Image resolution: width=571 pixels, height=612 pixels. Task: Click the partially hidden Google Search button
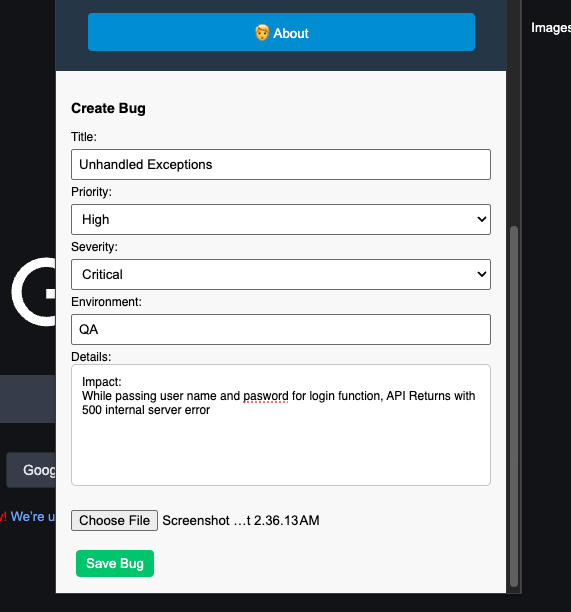point(31,470)
